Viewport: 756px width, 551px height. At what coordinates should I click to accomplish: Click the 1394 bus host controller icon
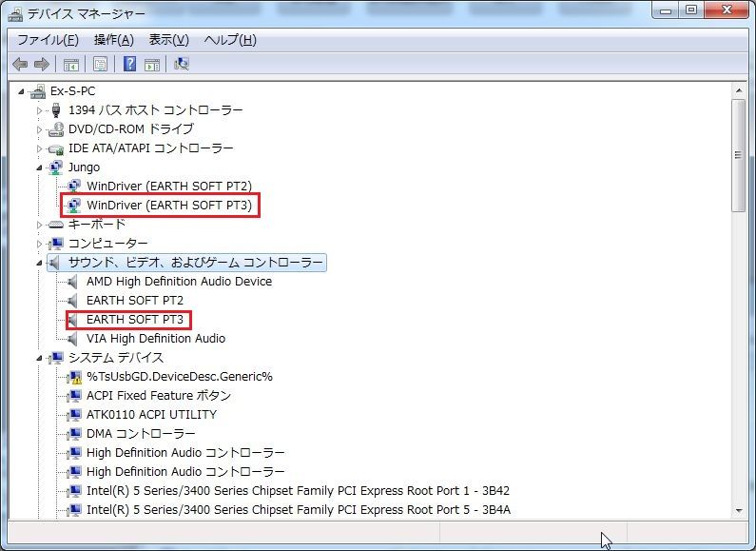point(56,110)
